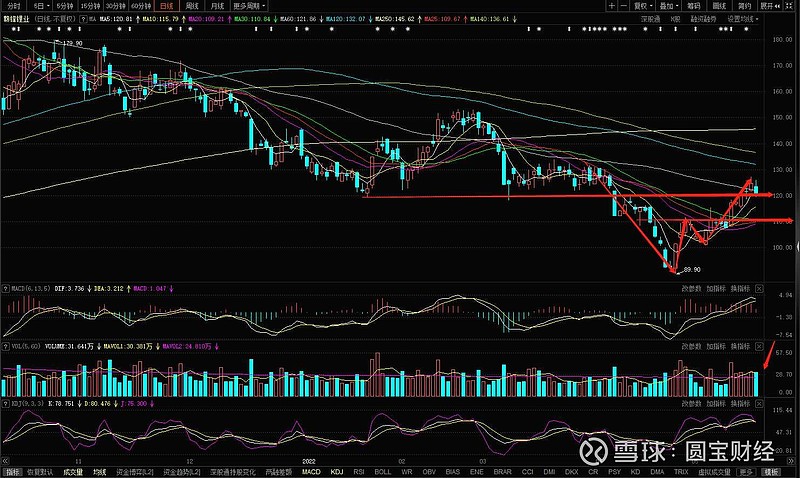Click 改参数 in the MACD panel
Image resolution: width=800 pixels, height=478 pixels.
pyautogui.click(x=692, y=290)
